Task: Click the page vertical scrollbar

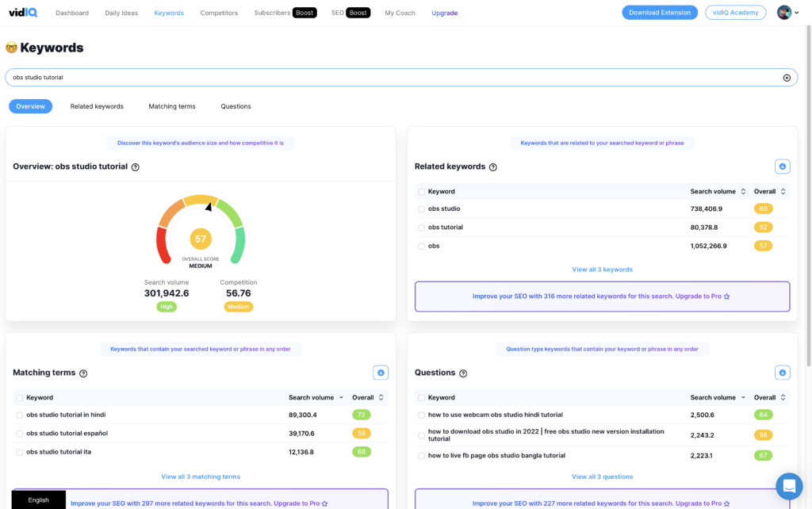Action: click(809, 194)
